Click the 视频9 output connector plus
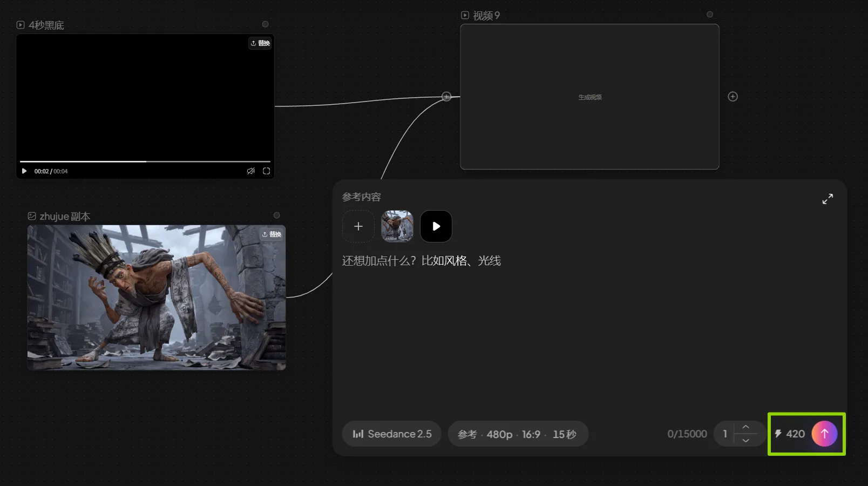Image resolution: width=868 pixels, height=486 pixels. [733, 97]
